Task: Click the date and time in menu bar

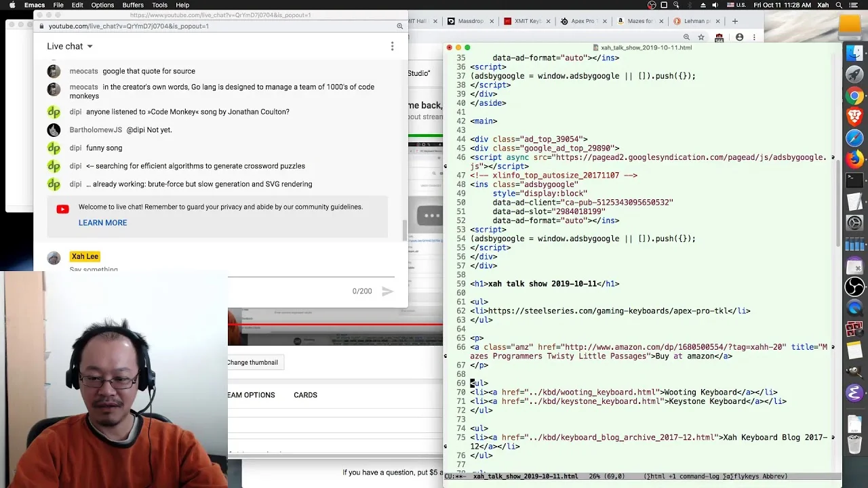Action: (782, 5)
